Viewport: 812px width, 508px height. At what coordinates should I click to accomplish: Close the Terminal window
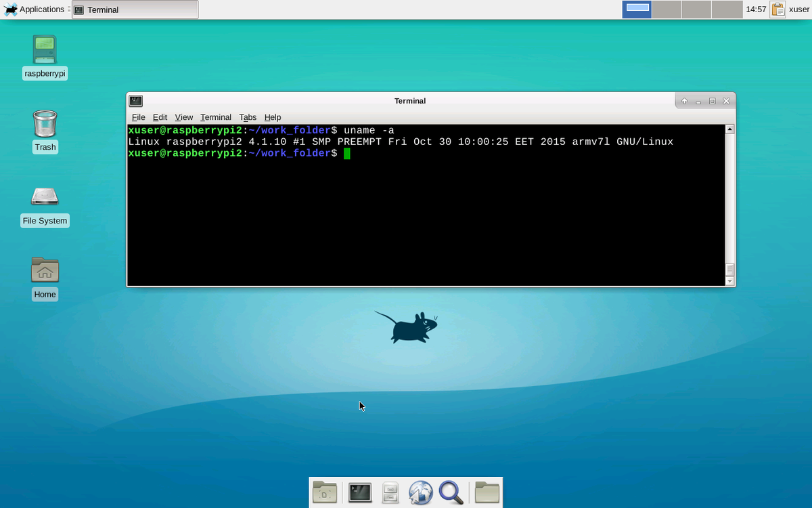tap(726, 101)
